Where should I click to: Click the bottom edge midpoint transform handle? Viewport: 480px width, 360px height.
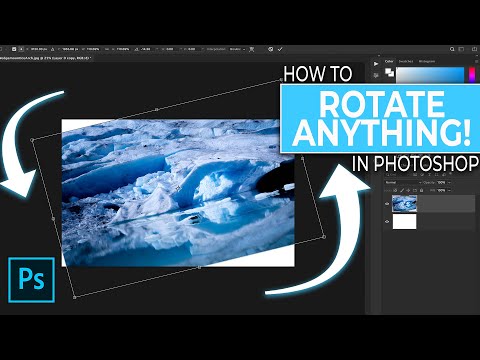click(199, 267)
